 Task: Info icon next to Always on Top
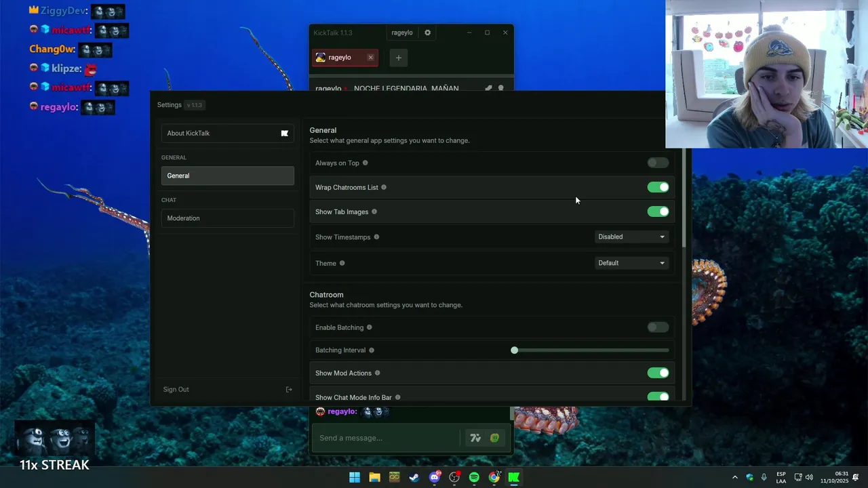pos(366,163)
